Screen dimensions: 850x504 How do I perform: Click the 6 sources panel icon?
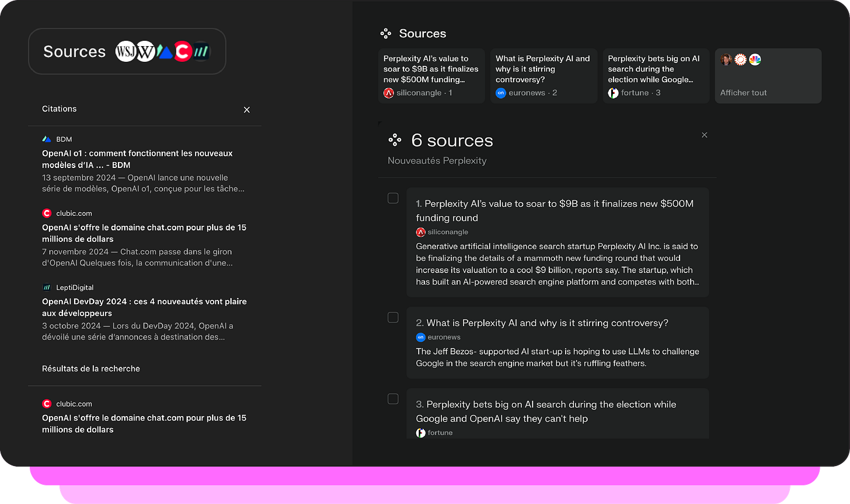[395, 140]
